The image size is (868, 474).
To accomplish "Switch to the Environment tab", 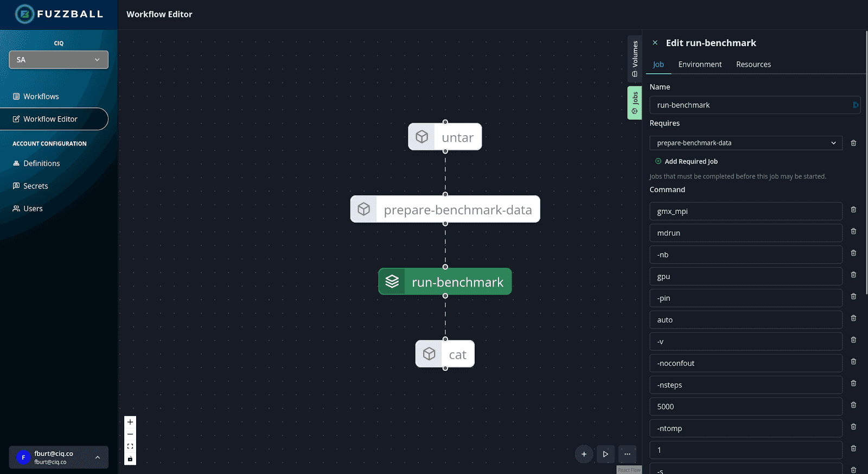I will 700,65.
